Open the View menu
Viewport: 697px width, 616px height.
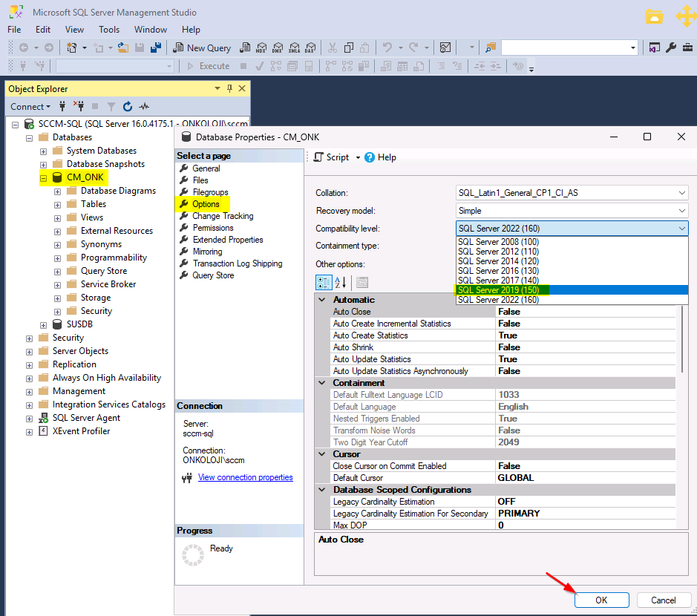tap(74, 30)
